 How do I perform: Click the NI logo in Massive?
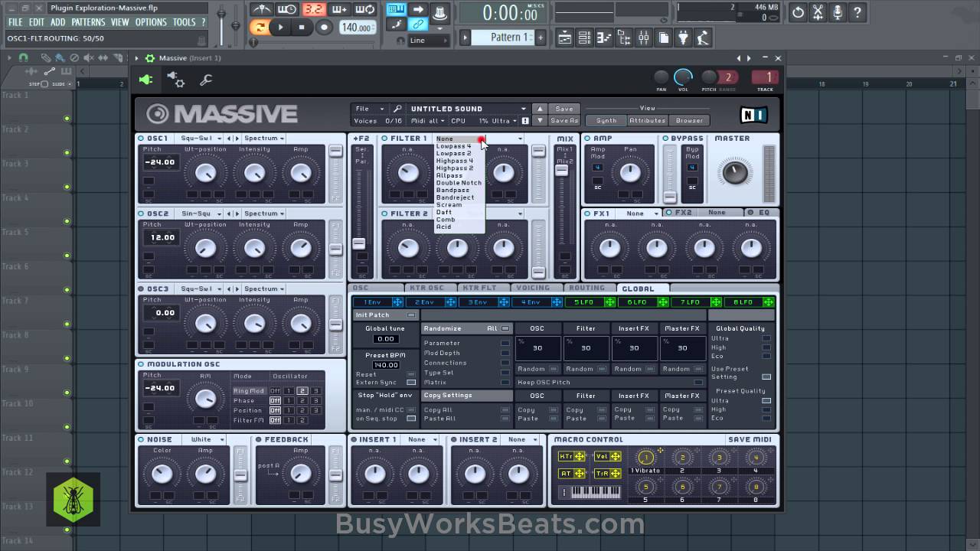pos(753,115)
